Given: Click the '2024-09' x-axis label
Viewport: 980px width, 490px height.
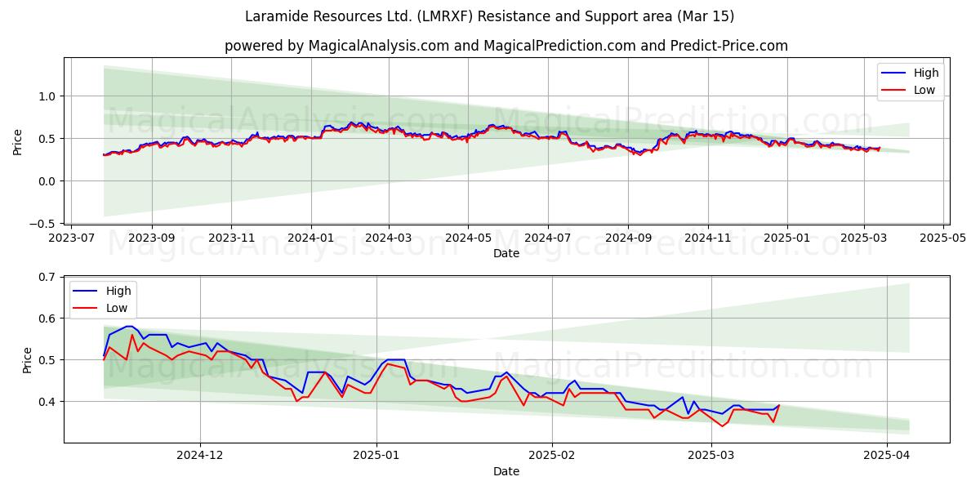Looking at the screenshot, I should click(628, 239).
